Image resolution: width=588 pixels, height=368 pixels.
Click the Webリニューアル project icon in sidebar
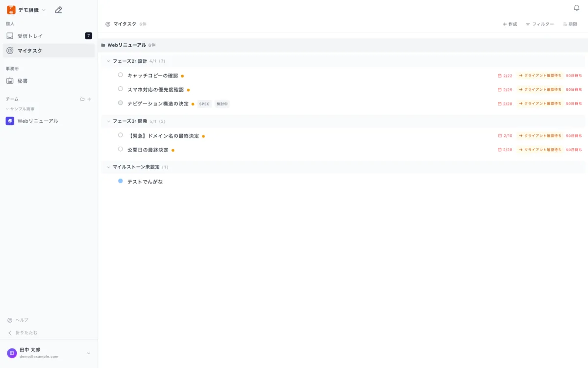10,121
